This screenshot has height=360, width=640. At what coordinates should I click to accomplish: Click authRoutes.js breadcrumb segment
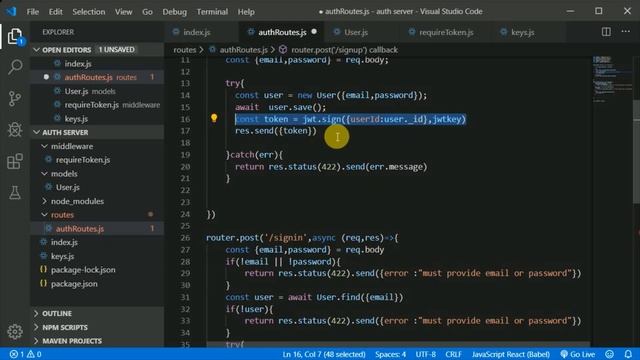[243, 50]
